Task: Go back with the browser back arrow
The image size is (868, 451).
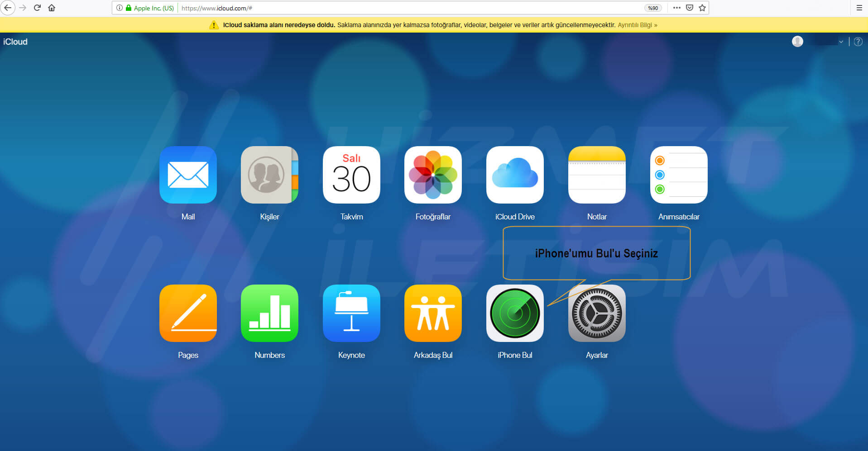Action: point(8,8)
